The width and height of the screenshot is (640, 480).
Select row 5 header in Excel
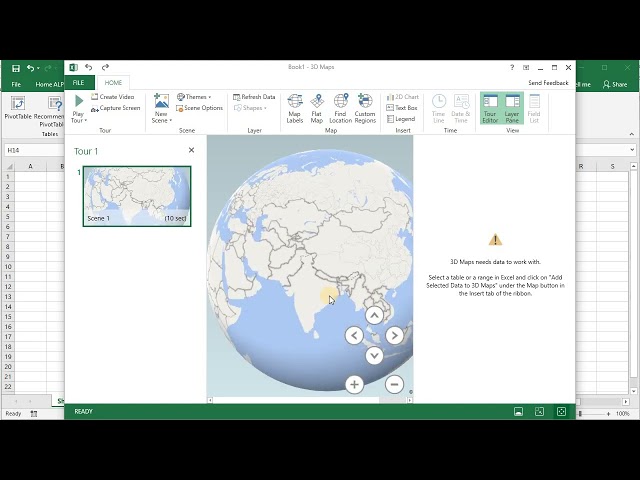coord(8,217)
